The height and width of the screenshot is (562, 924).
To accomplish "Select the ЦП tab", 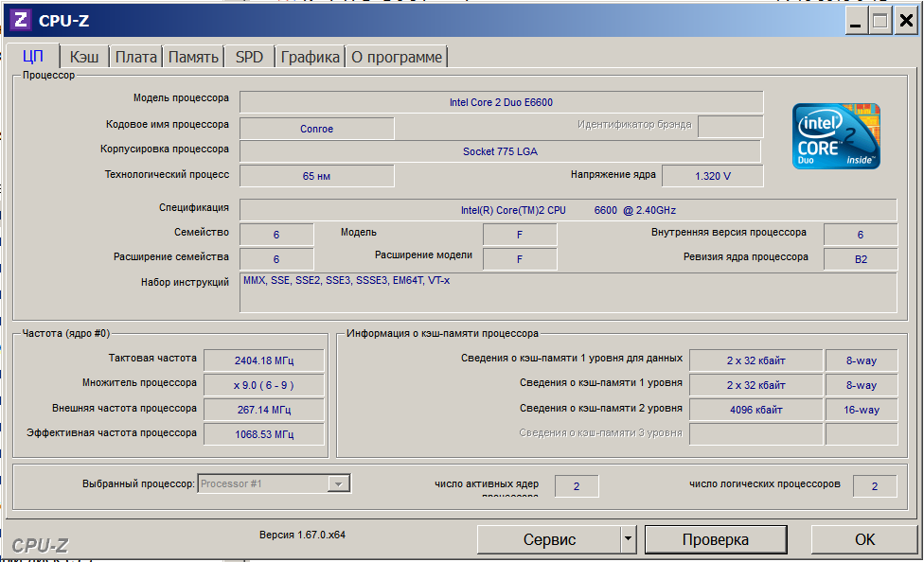I will [32, 57].
